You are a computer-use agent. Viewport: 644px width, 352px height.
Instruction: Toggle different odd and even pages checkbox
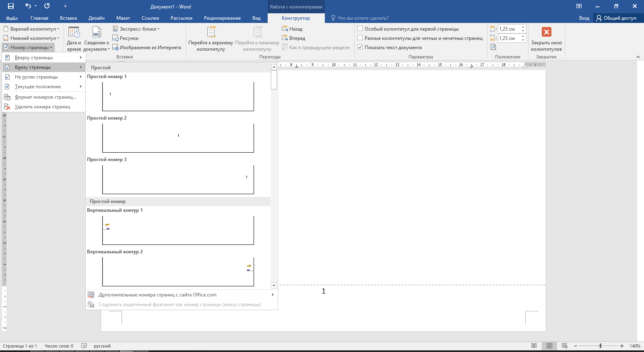360,38
